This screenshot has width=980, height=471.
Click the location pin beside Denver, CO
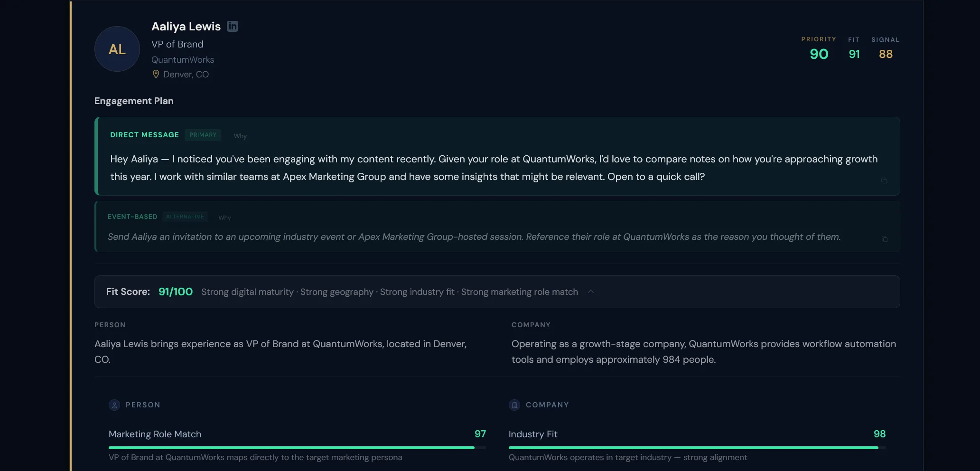point(155,74)
